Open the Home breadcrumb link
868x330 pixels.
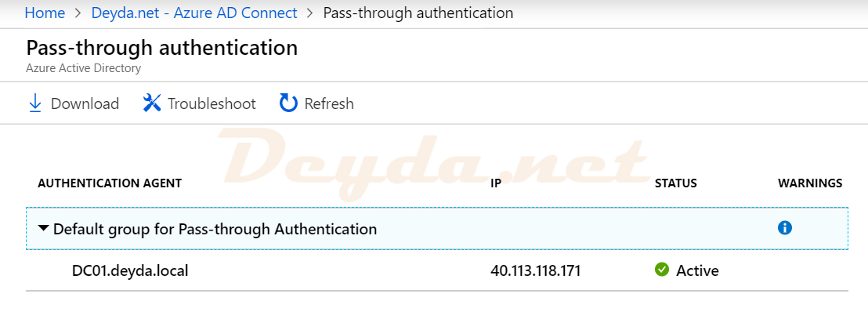[45, 13]
